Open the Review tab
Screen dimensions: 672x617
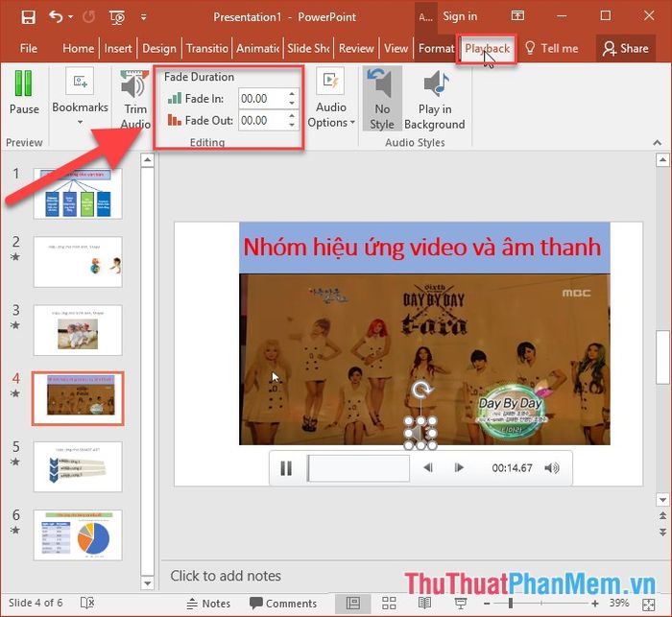pyautogui.click(x=356, y=48)
